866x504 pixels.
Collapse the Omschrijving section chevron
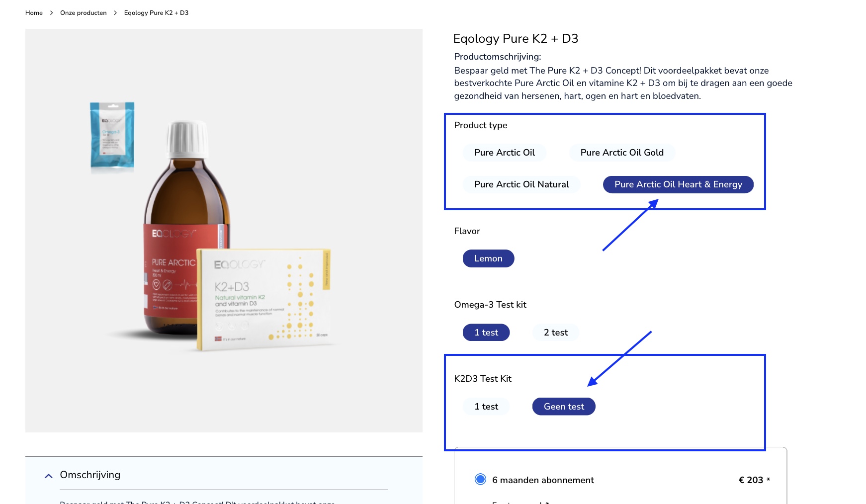tap(48, 476)
